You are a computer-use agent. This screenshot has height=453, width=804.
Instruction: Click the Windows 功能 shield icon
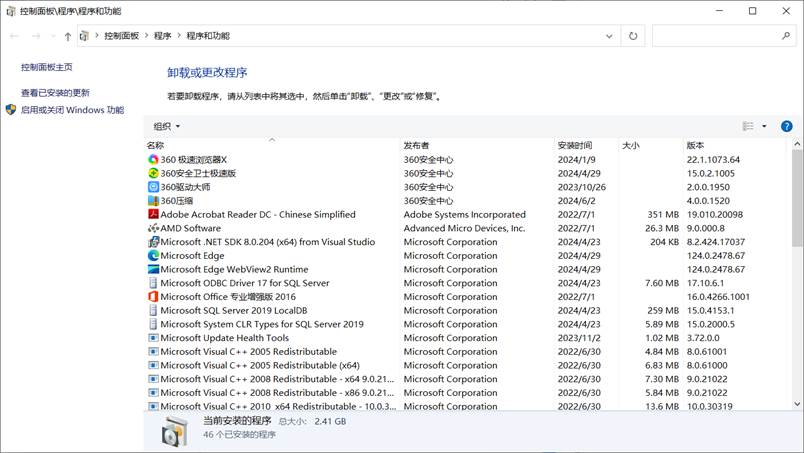(x=11, y=110)
